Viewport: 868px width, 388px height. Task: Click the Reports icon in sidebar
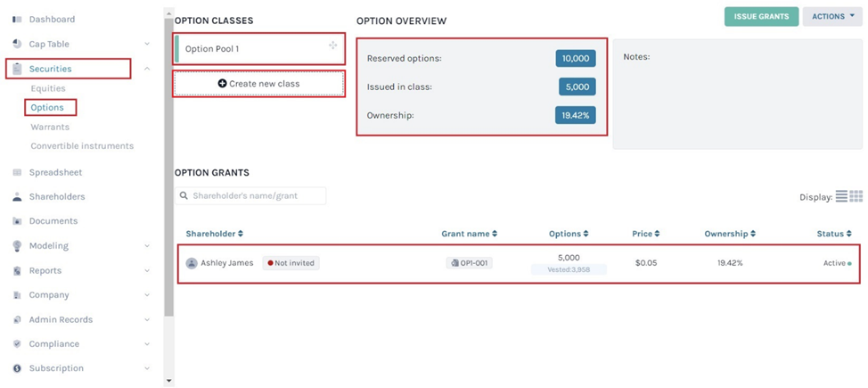point(17,270)
